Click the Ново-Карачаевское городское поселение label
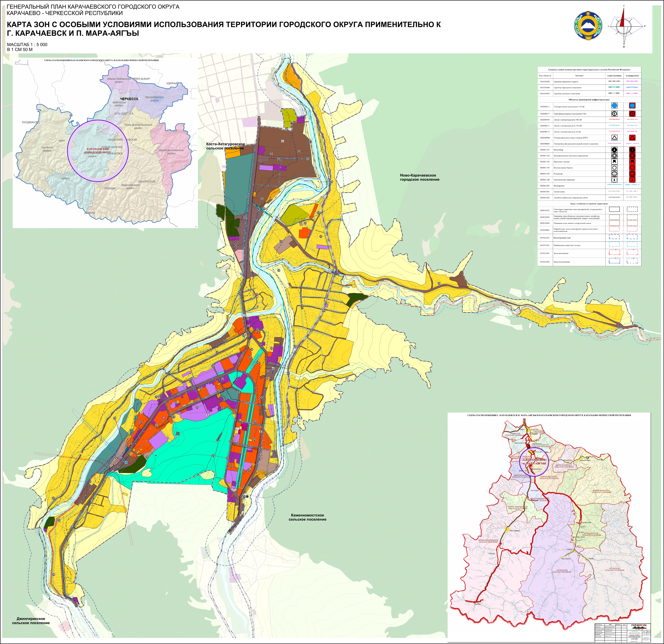 click(419, 177)
